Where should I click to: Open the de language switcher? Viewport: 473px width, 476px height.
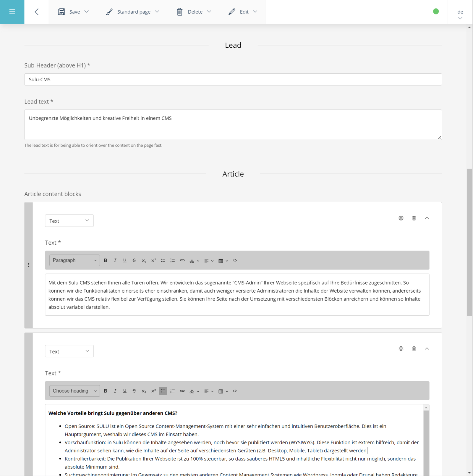[x=460, y=14]
